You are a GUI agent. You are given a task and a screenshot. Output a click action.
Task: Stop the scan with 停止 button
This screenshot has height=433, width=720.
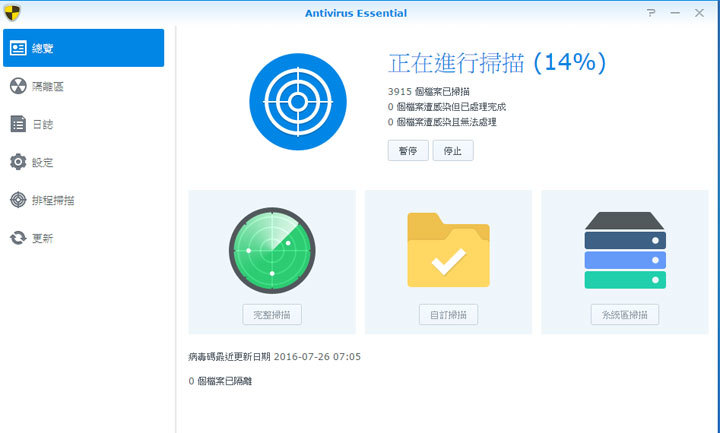tap(453, 151)
